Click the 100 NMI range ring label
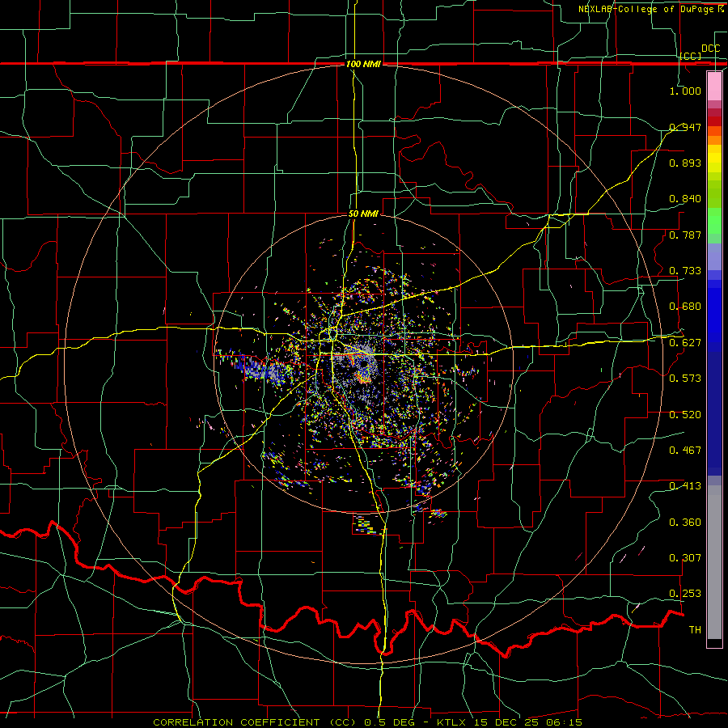 pos(363,64)
